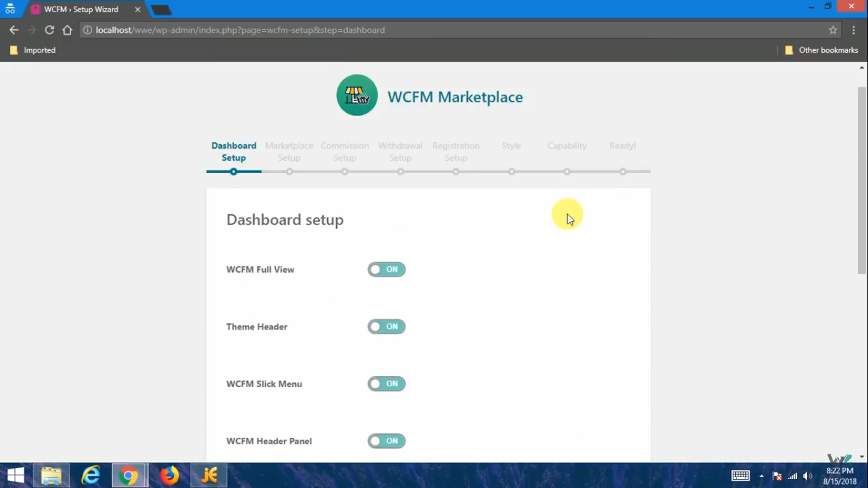Toggle the WCFM Full View switch
This screenshot has height=488, width=868.
(386, 269)
